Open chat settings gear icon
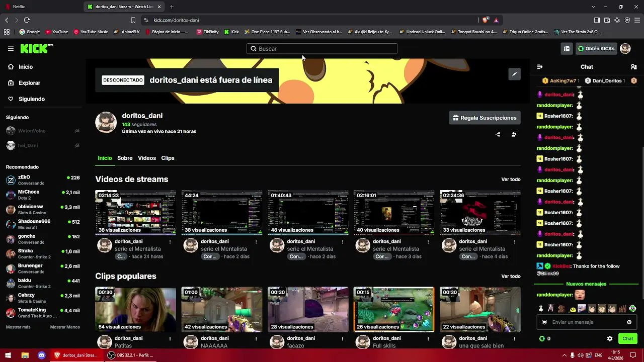This screenshot has width=644, height=362. 610,339
